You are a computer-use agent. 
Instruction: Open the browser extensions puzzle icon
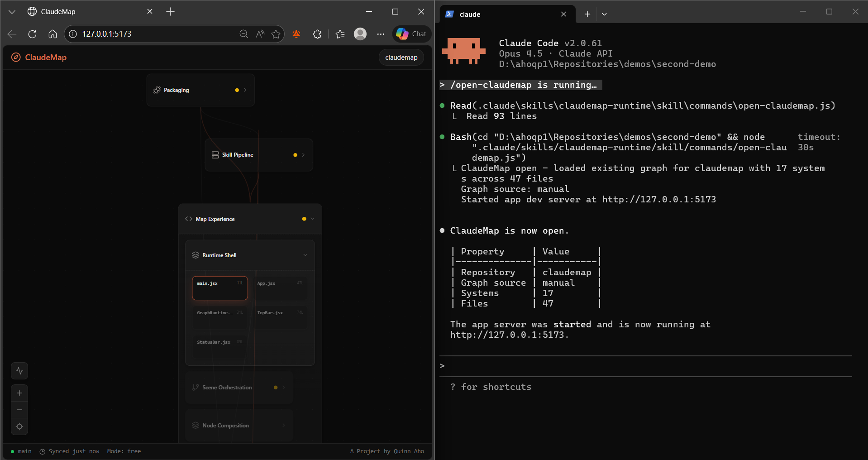(x=317, y=34)
